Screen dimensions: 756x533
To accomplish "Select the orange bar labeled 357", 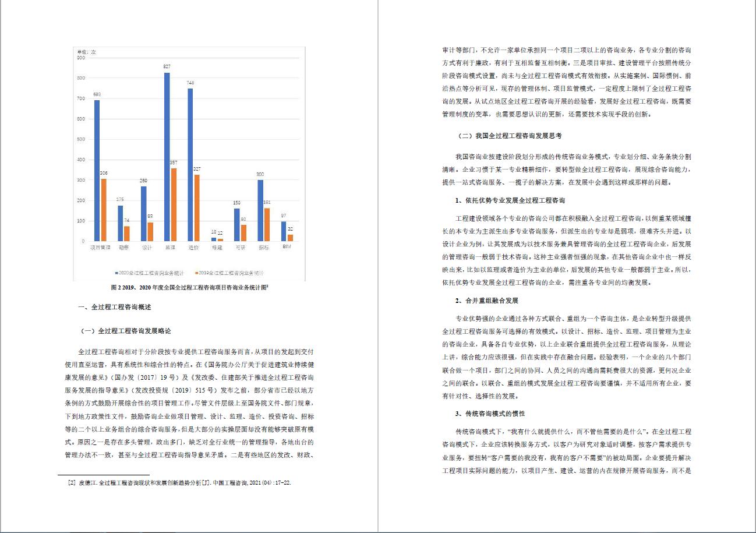I will click(174, 204).
